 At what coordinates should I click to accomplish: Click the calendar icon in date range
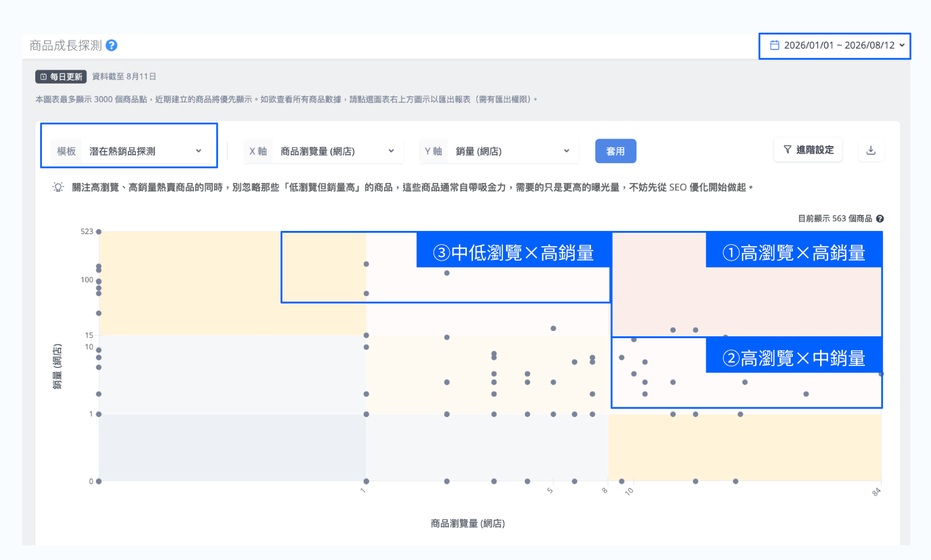pos(775,45)
